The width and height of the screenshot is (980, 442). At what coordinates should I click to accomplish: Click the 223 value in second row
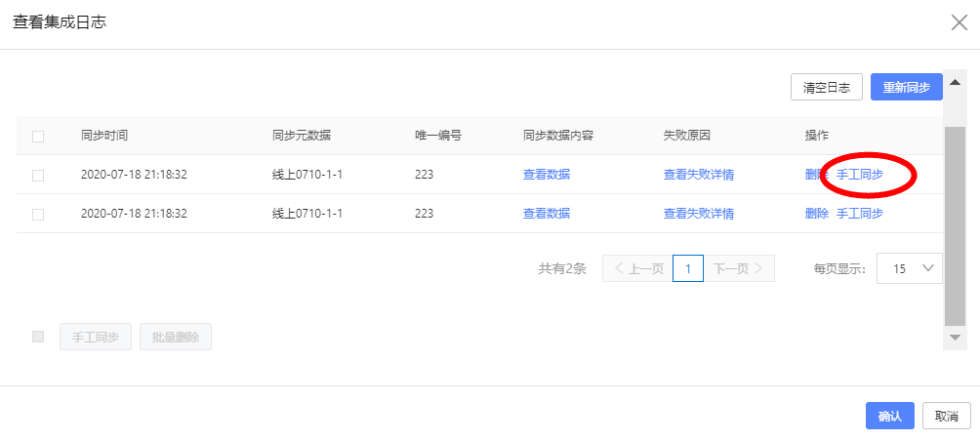pos(425,213)
